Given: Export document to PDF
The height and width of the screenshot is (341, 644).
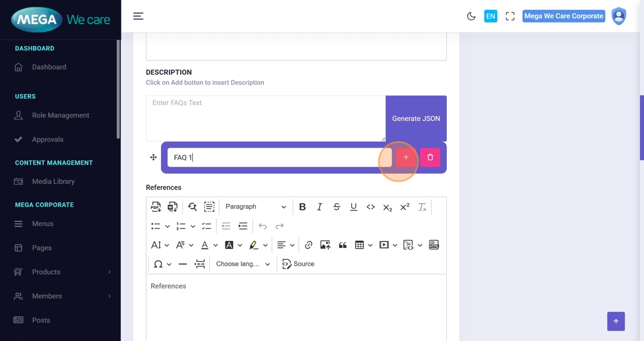Looking at the screenshot, I should 156,207.
